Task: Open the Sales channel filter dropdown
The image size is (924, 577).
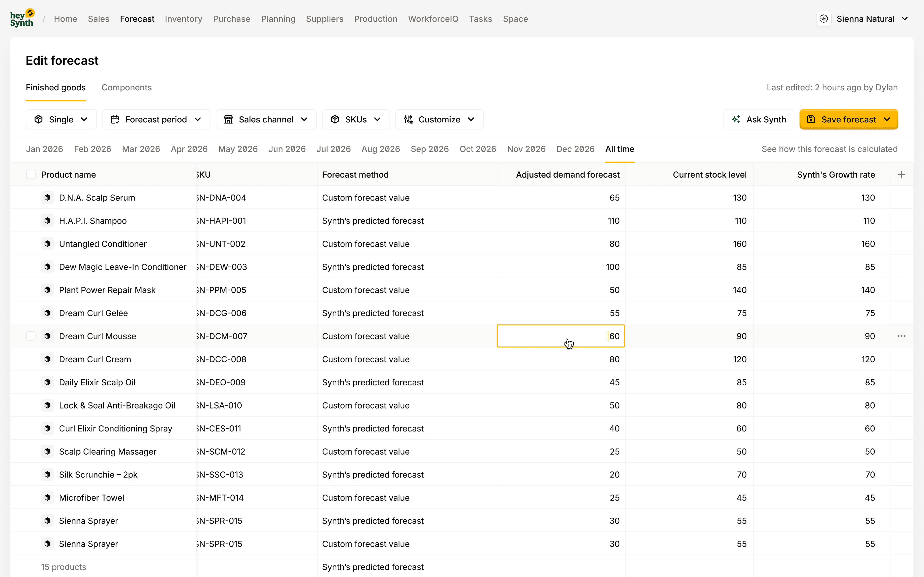Action: coord(266,119)
